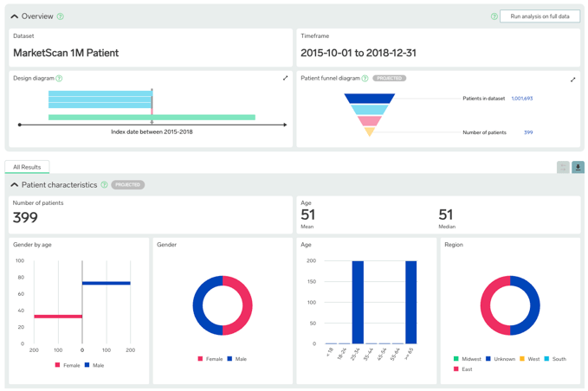The width and height of the screenshot is (588, 391).
Task: Collapse the Overview section
Action: point(15,16)
